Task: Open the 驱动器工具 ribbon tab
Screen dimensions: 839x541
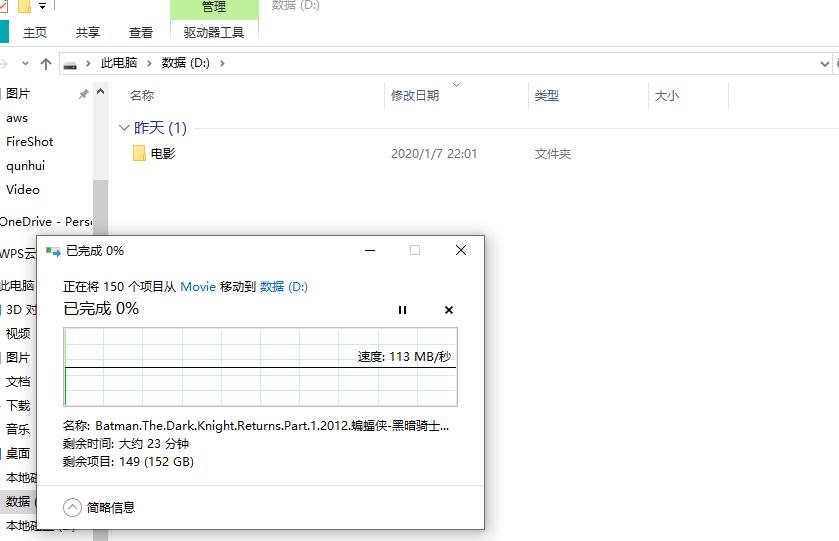Action: coord(214,33)
